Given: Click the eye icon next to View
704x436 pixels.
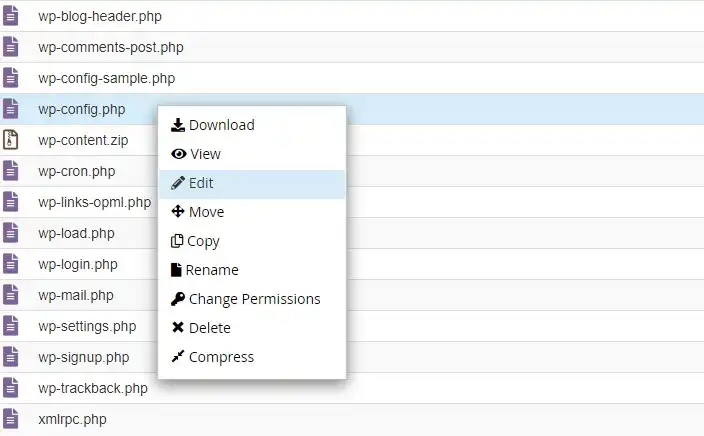Looking at the screenshot, I should [x=179, y=154].
